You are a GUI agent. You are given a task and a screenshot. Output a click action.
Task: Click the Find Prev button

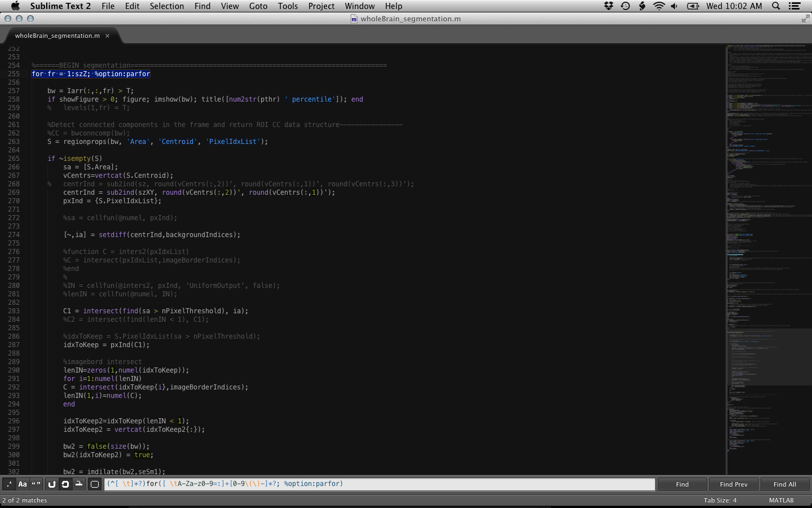click(x=734, y=484)
